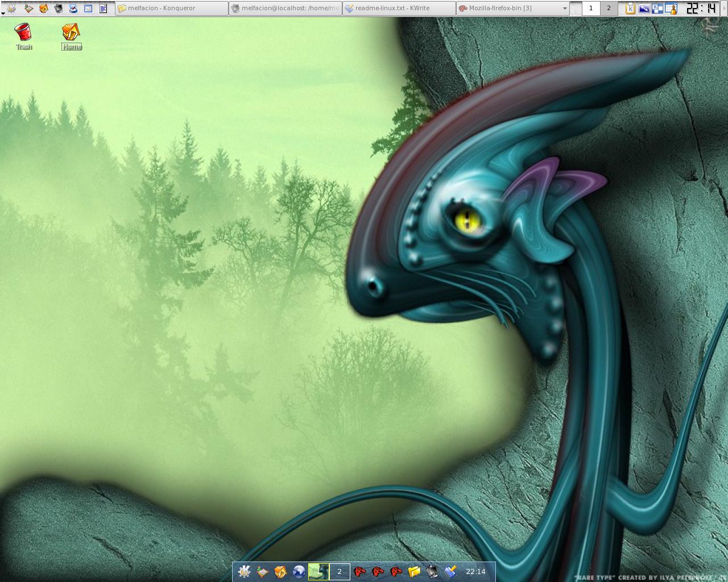Open the Klipper clipboard tray icon

(630, 9)
